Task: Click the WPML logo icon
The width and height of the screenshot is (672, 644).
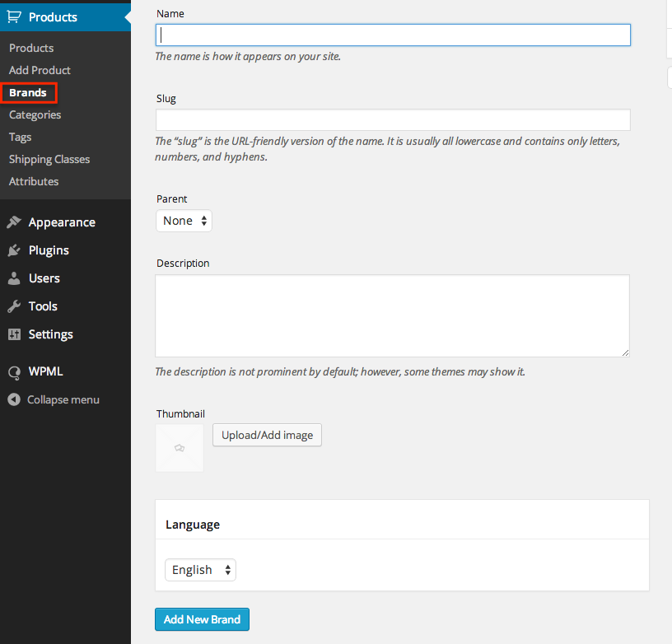Action: coord(14,372)
